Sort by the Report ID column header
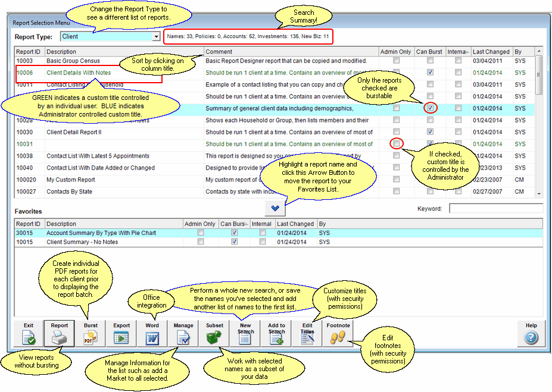The height and width of the screenshot is (392, 552). 29,52
